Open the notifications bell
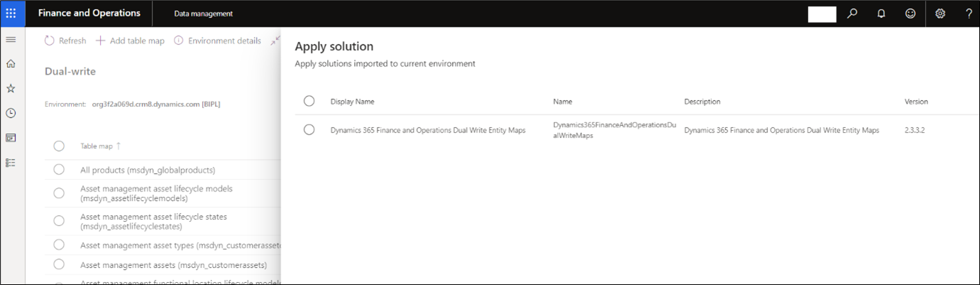Screen dimensions: 980x285 click(x=881, y=14)
